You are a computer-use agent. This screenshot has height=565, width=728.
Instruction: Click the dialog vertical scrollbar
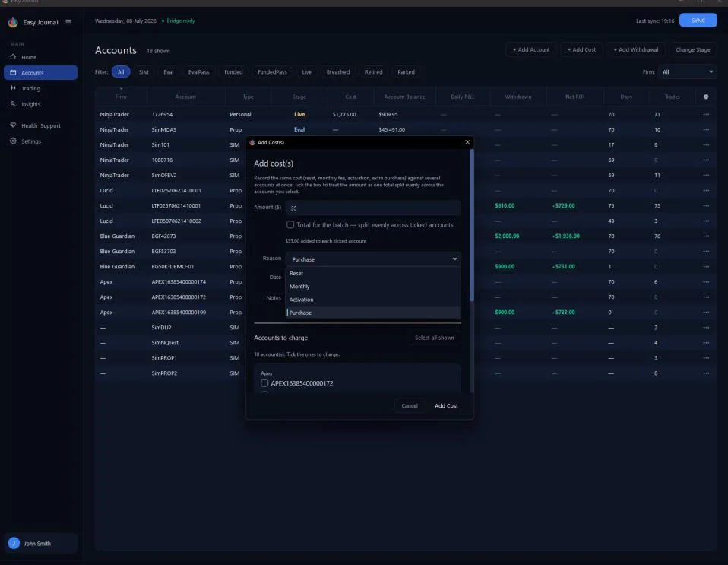pos(472,225)
